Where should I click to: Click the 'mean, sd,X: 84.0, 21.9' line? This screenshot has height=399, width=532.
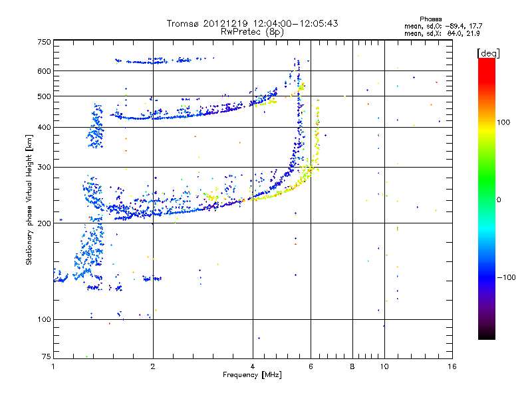coord(442,33)
